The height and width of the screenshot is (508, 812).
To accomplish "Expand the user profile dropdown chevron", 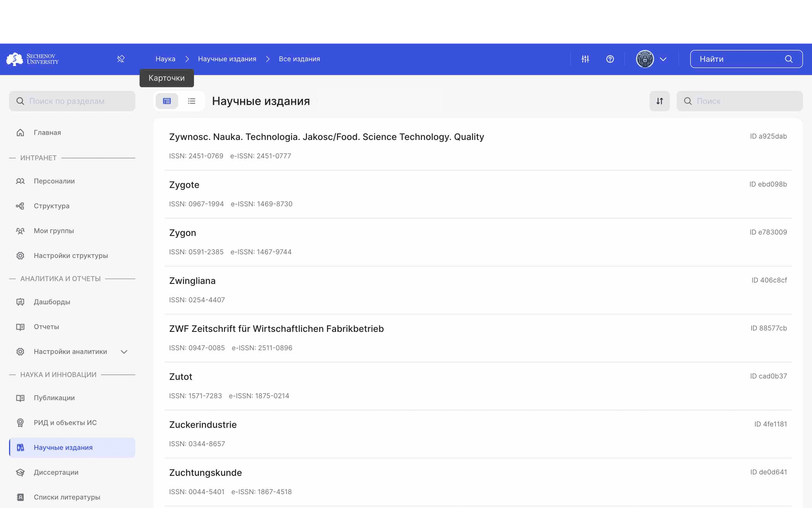I will pos(663,59).
